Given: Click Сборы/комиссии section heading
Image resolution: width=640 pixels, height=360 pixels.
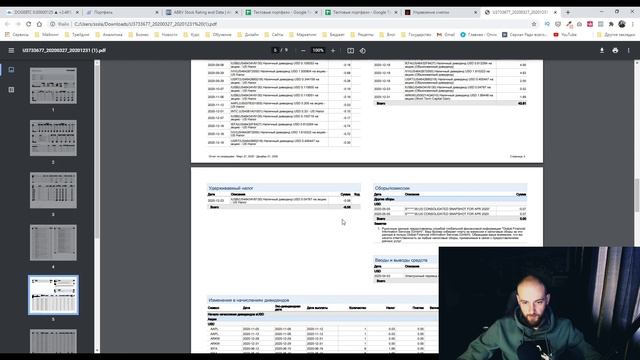Looking at the screenshot, I should coord(392,188).
